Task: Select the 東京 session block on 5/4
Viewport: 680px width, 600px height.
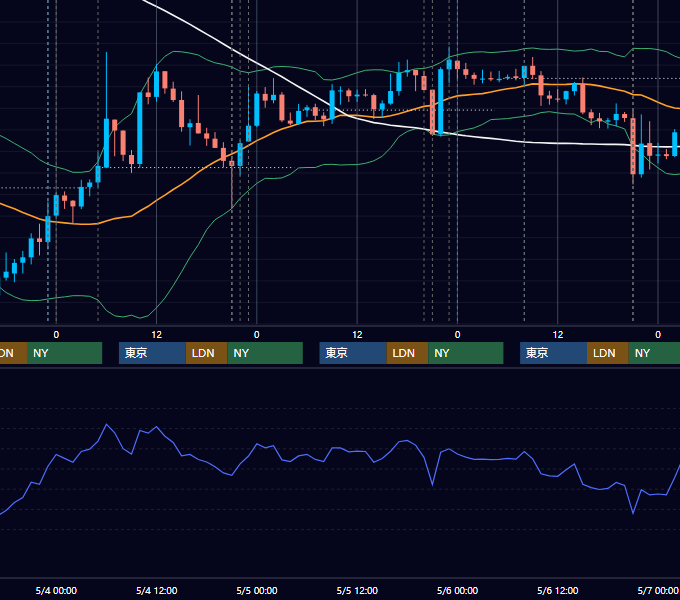Action: coord(152,353)
